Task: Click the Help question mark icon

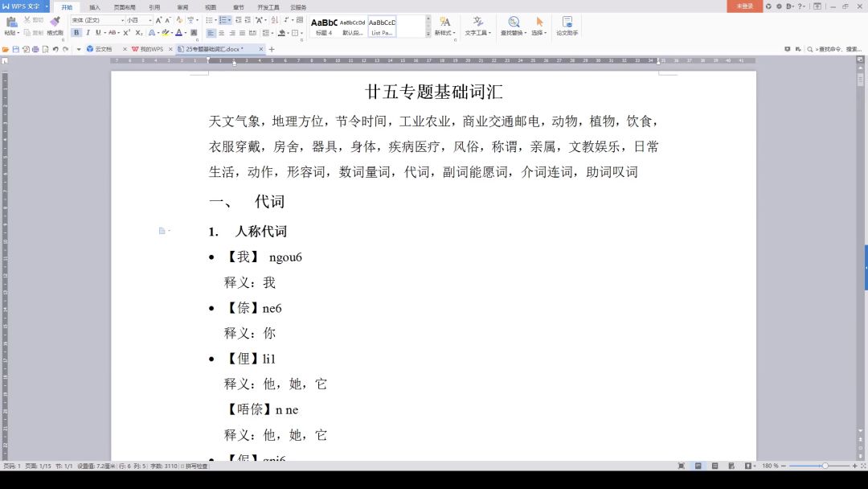Action: [800, 6]
